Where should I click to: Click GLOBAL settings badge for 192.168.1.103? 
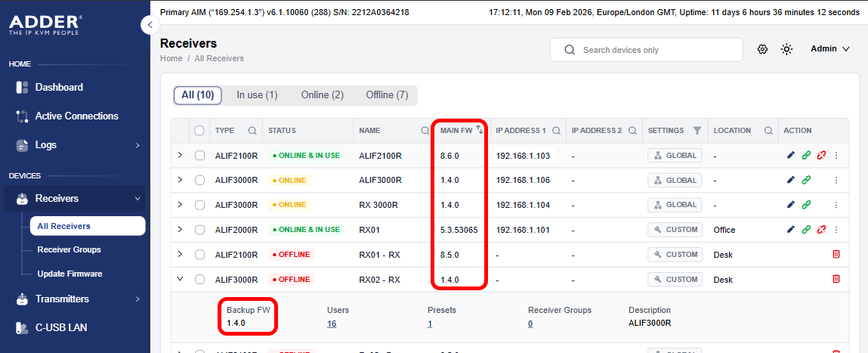click(x=675, y=155)
